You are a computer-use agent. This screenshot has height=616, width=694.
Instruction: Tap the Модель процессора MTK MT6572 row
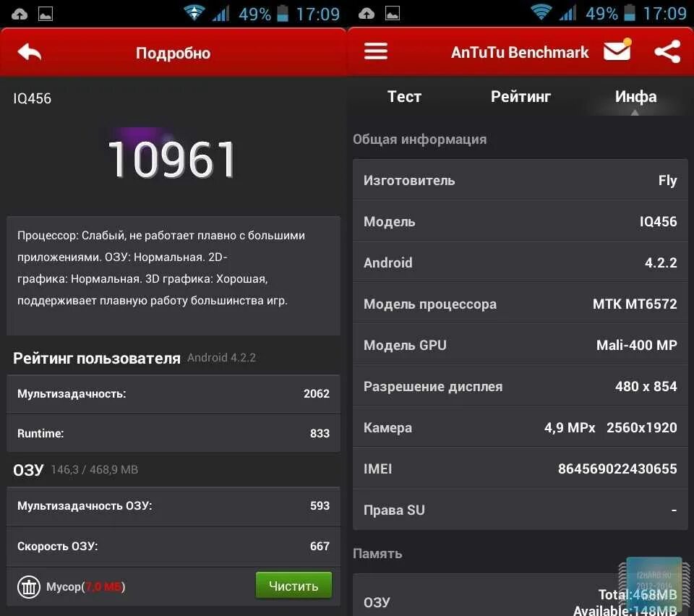(x=520, y=303)
